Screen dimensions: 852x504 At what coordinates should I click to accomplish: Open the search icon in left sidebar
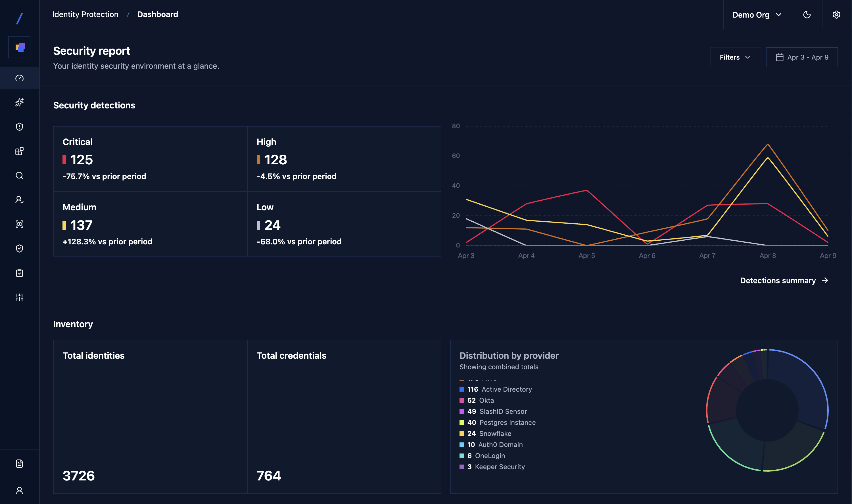pyautogui.click(x=19, y=176)
